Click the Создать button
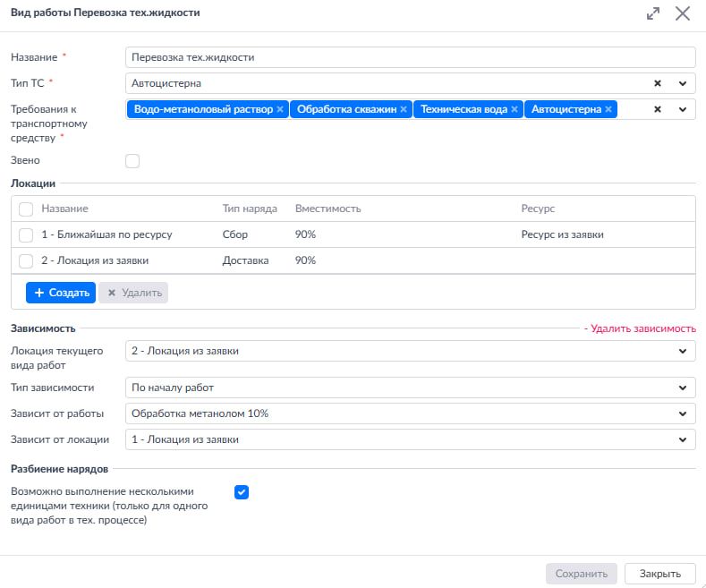The width and height of the screenshot is (706, 588). click(61, 293)
